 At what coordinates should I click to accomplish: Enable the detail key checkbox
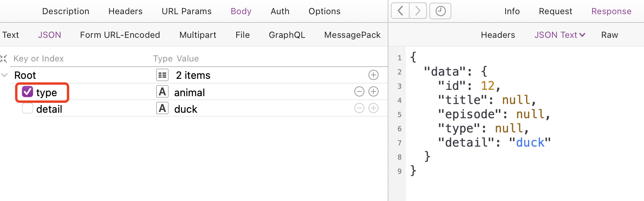(x=28, y=108)
